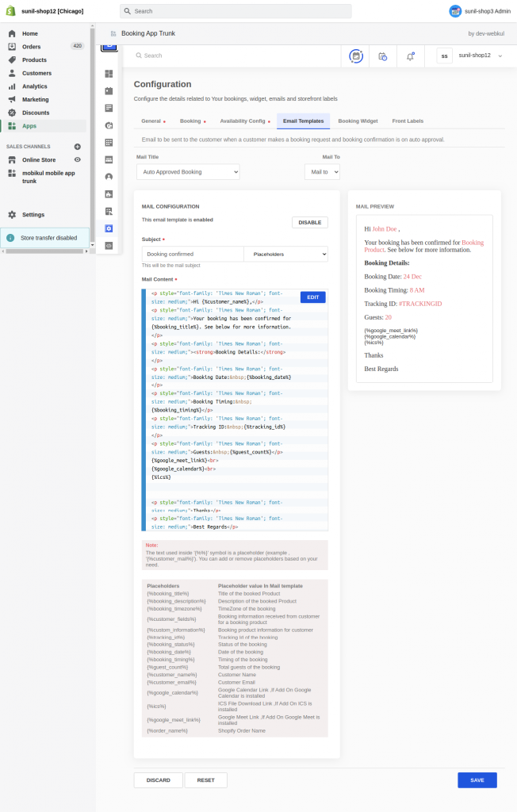Open the Mail to dropdown
517x812 pixels.
pos(322,172)
